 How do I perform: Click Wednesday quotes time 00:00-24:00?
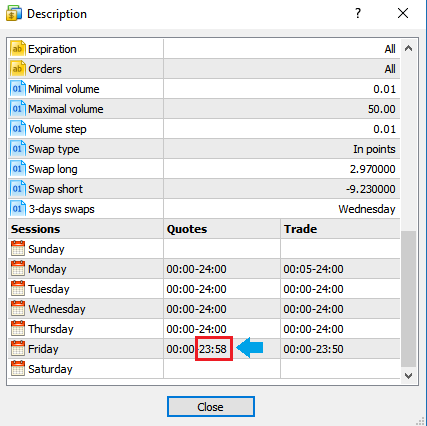click(x=196, y=309)
